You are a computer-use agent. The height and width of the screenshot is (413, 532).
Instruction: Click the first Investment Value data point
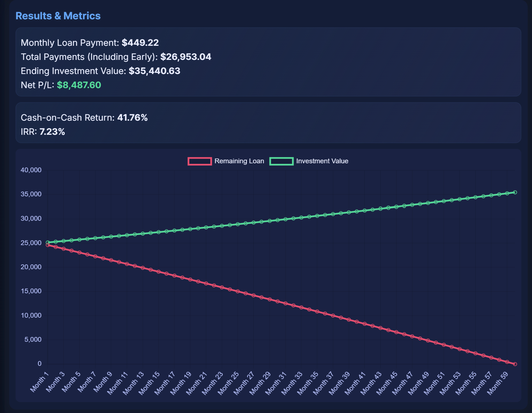[x=48, y=243]
